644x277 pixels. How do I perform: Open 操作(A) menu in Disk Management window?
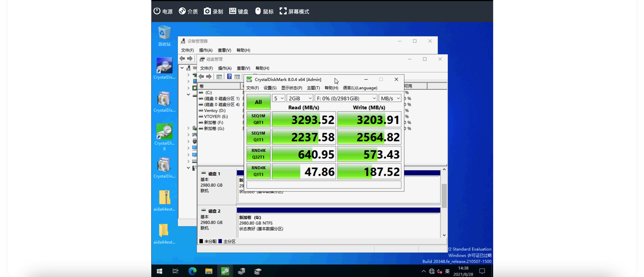point(225,68)
